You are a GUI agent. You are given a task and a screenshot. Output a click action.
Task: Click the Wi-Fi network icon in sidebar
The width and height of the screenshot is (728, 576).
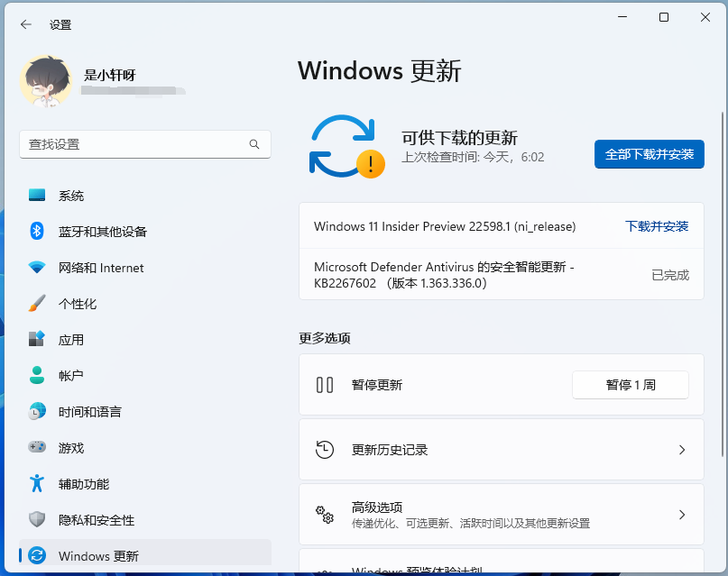click(x=37, y=268)
